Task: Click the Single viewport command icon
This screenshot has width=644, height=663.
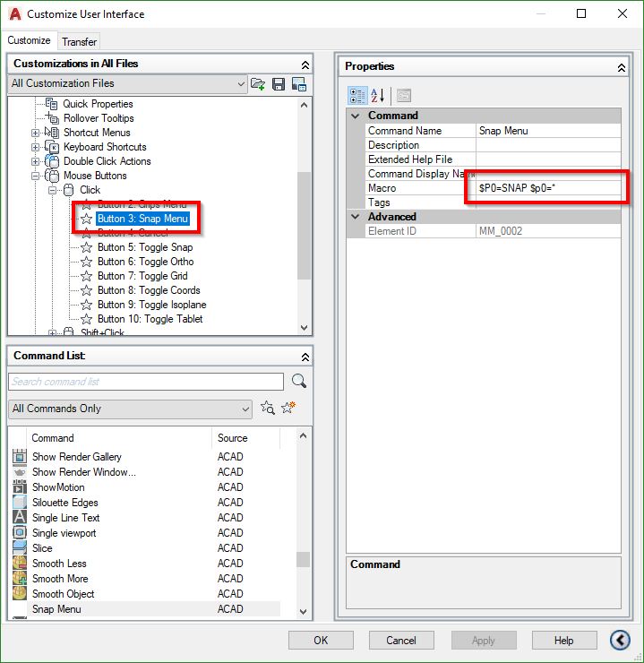Action: coord(20,533)
